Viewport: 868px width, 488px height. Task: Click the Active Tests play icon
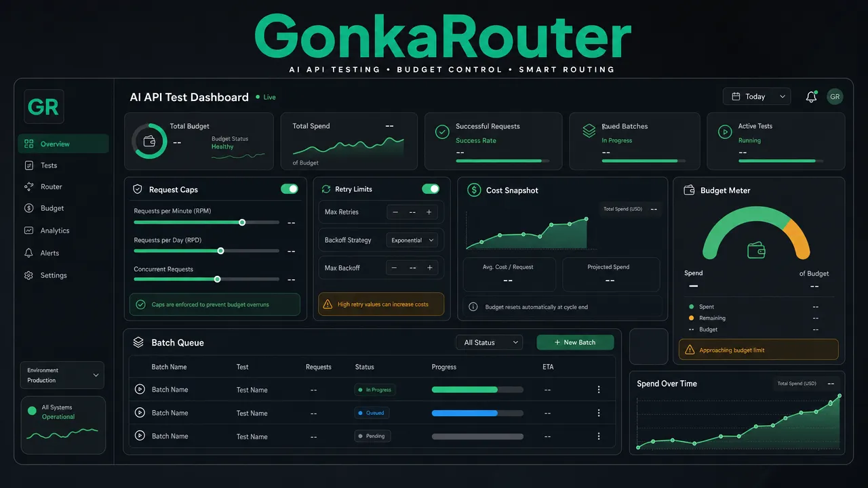click(724, 132)
